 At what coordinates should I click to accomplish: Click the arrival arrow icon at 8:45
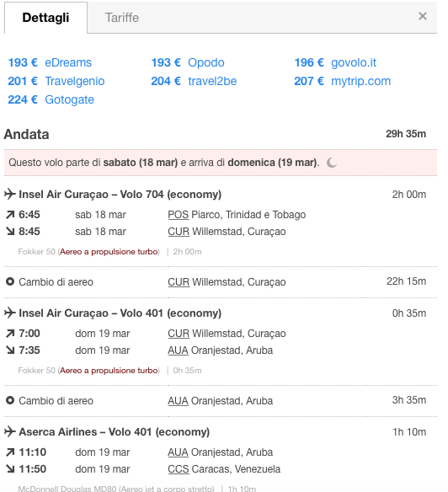10,232
